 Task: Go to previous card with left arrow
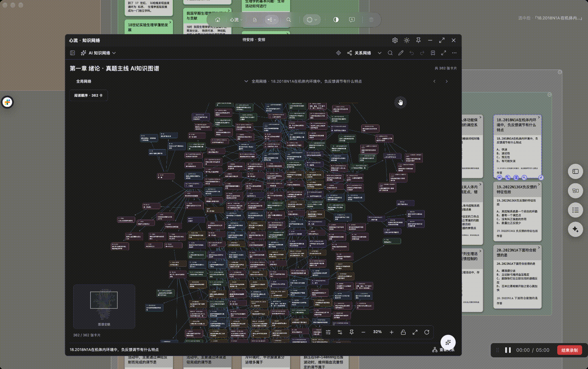coord(434,81)
